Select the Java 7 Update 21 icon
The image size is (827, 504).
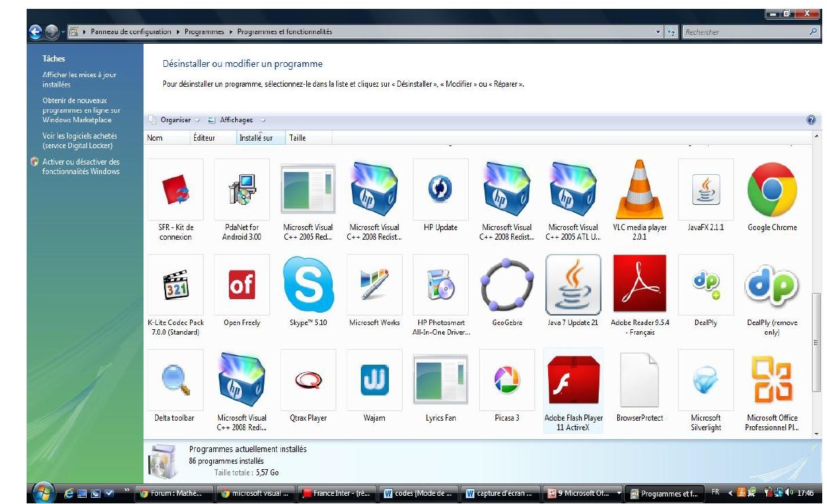573,283
